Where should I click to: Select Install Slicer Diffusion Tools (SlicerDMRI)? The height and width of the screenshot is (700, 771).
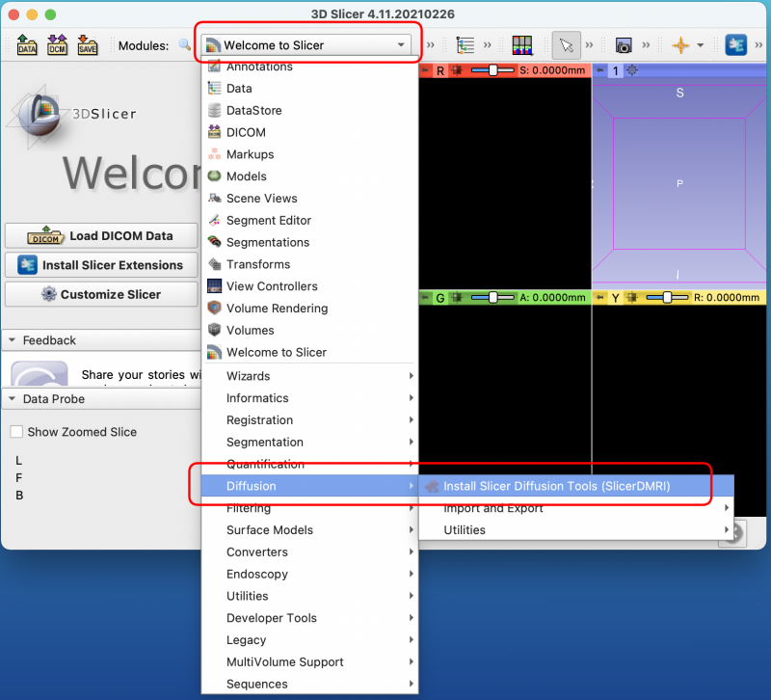click(576, 486)
